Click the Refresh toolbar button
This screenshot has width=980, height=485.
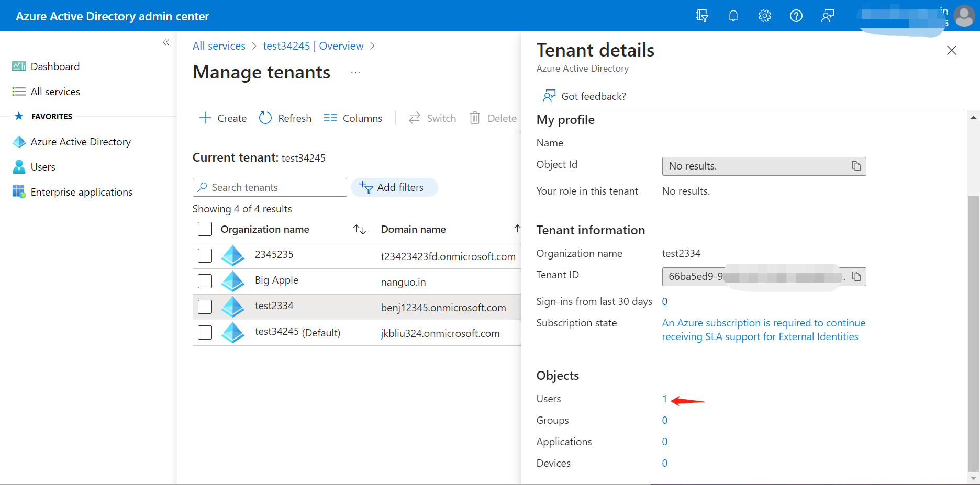point(285,118)
